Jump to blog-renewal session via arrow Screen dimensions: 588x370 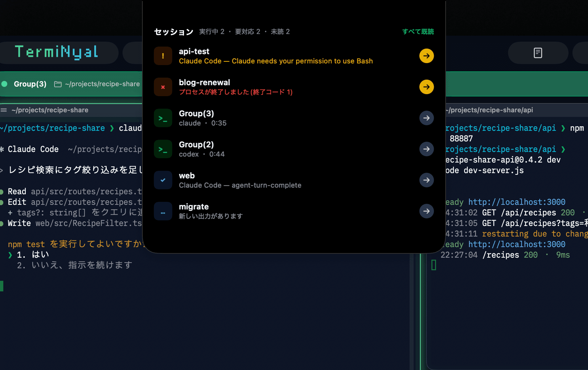426,87
